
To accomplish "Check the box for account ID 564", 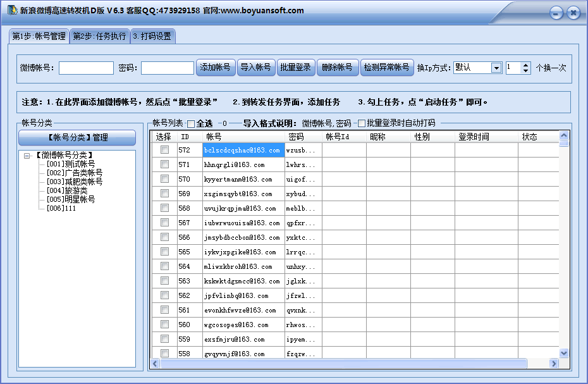I will [164, 266].
